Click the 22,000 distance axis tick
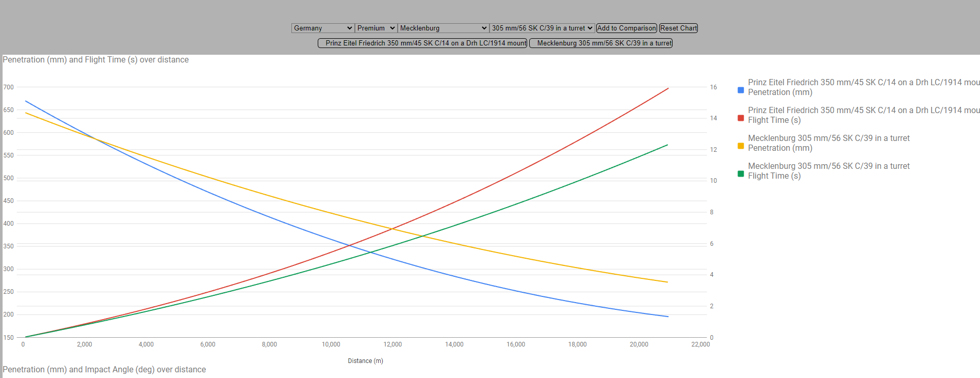The height and width of the screenshot is (378, 980). 700,344
